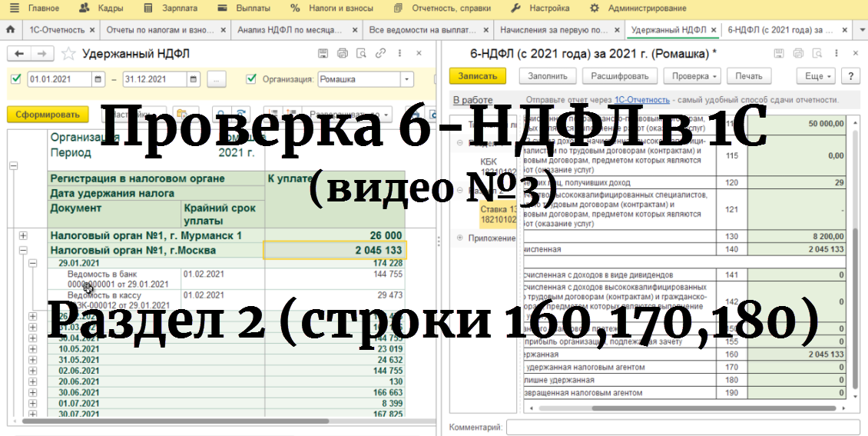Screen dimensions: 868x436
Task: Open Проверка dropdown button
Action: pyautogui.click(x=692, y=76)
